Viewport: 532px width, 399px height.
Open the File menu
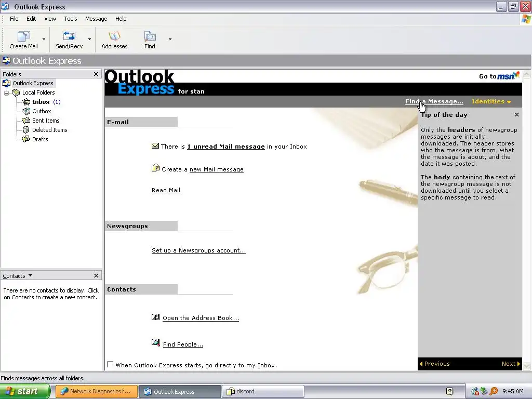pyautogui.click(x=14, y=19)
